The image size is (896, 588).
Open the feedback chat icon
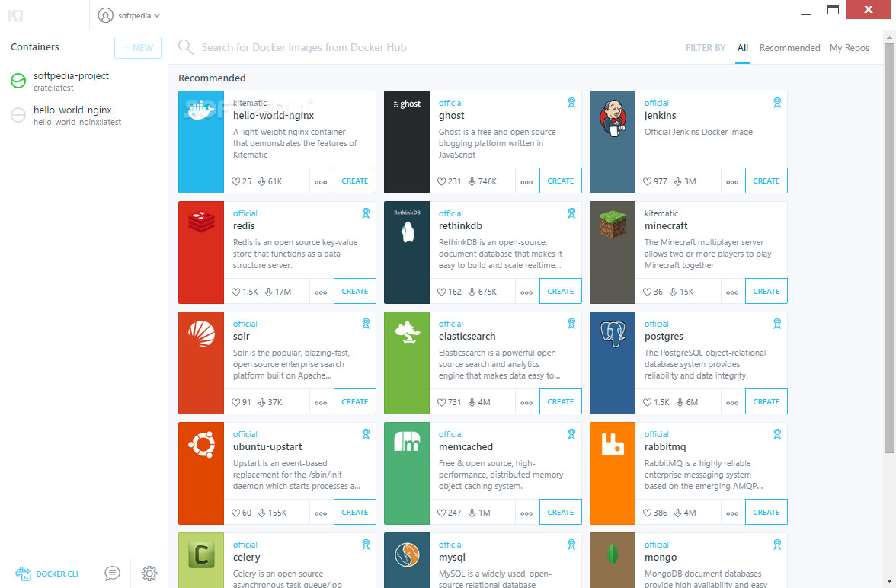click(x=113, y=573)
